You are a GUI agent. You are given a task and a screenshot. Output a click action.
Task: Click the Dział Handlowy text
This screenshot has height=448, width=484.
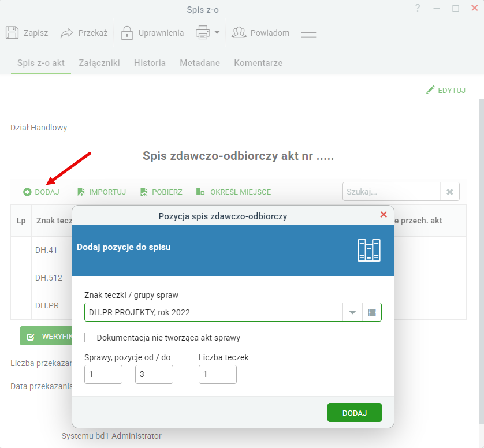[39, 128]
